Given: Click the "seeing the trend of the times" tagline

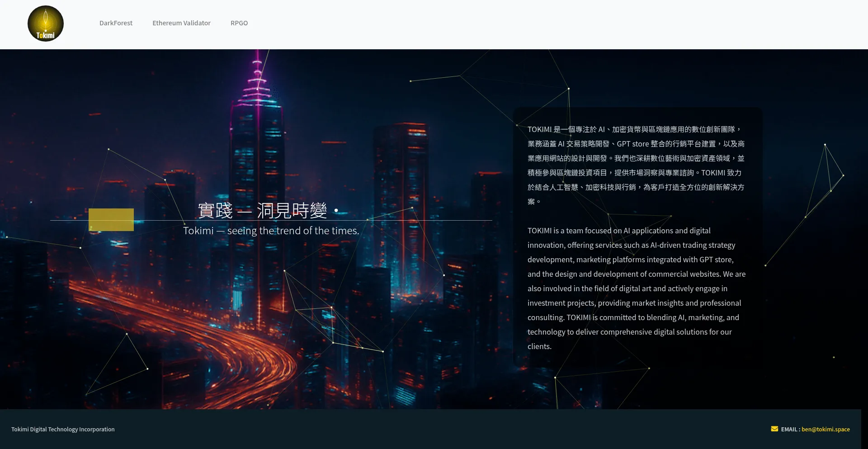Looking at the screenshot, I should pyautogui.click(x=271, y=231).
